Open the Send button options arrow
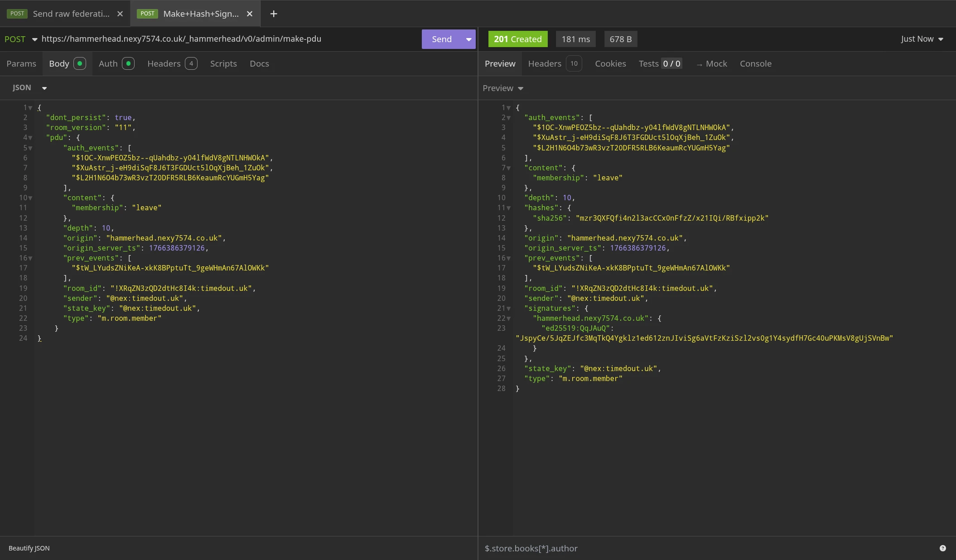 tap(468, 39)
